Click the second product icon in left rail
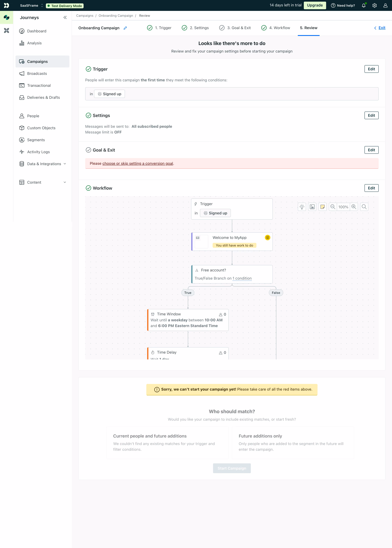Image resolution: width=392 pixels, height=548 pixels. (7, 30)
